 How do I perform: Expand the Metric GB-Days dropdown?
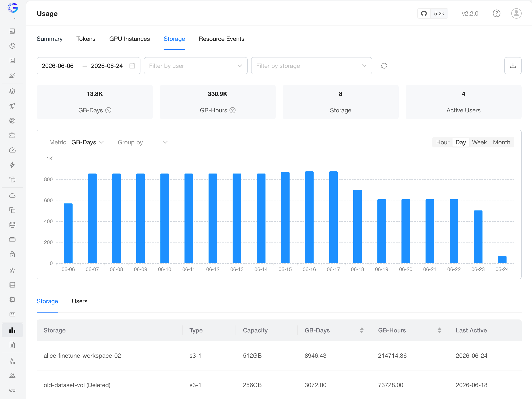[88, 142]
